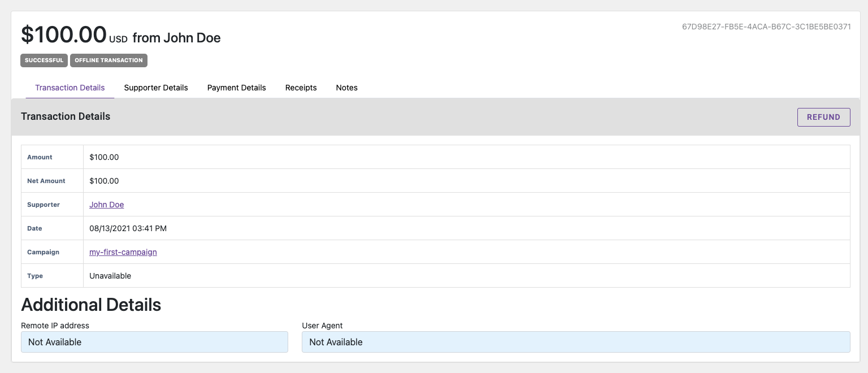The height and width of the screenshot is (373, 868).
Task: Open the Payment Details tab
Action: (x=236, y=88)
